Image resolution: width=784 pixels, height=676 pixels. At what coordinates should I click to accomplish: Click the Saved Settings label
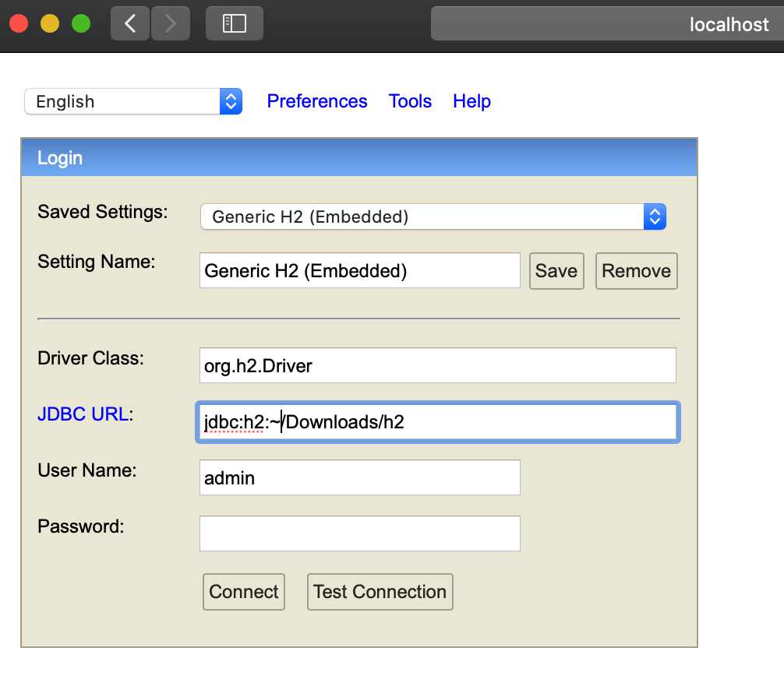pyautogui.click(x=103, y=212)
